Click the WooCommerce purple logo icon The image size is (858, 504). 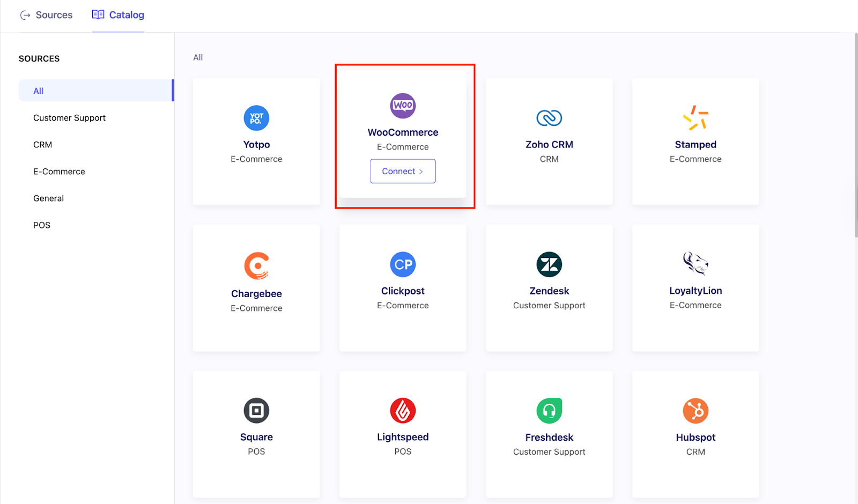coord(403,106)
